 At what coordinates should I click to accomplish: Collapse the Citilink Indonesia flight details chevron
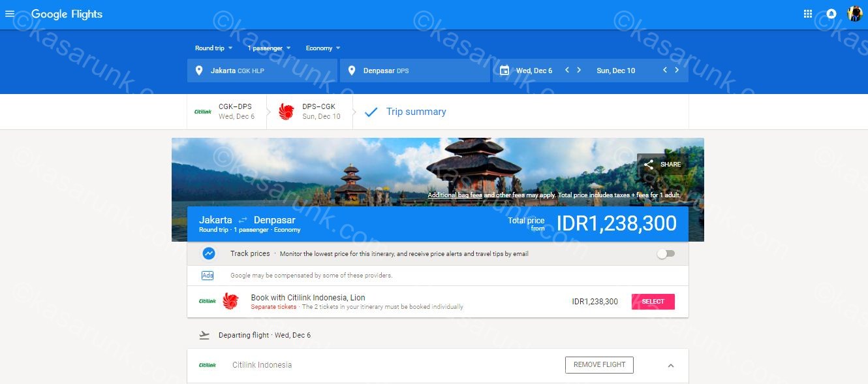click(x=670, y=365)
